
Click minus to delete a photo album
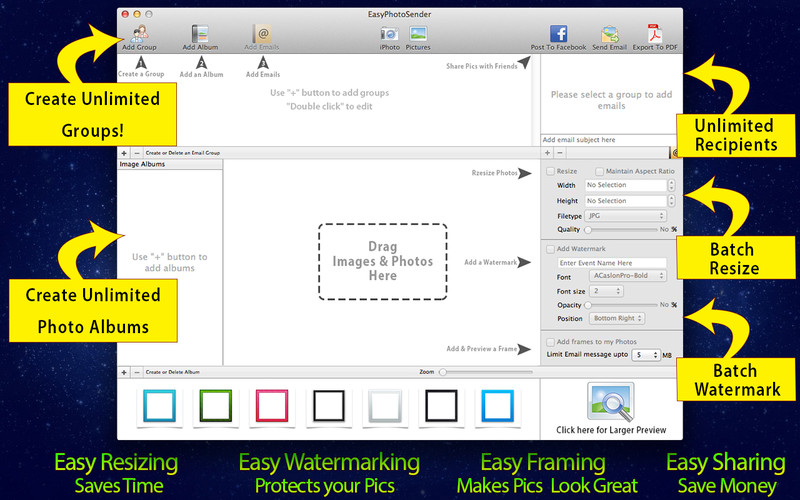137,372
